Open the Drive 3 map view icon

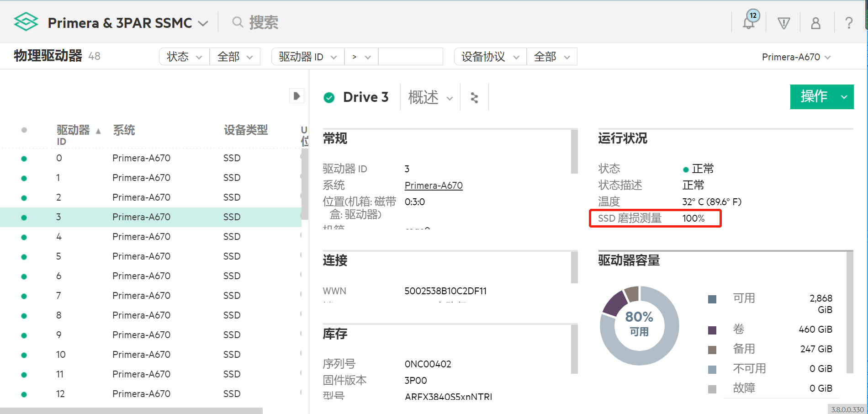point(474,97)
